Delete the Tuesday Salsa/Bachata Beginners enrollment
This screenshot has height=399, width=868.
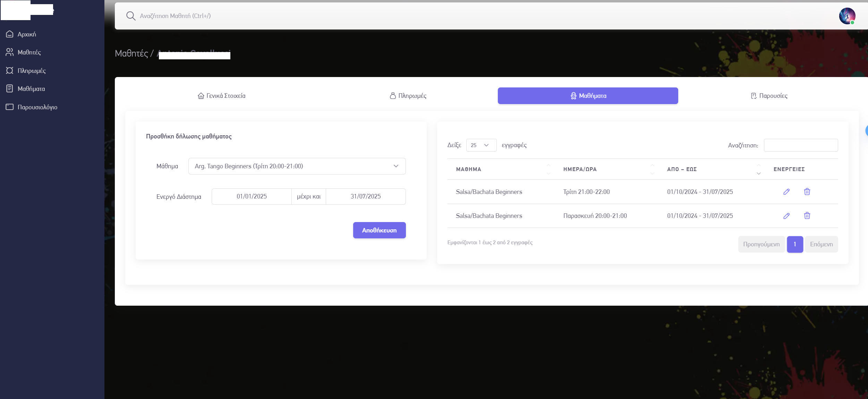tap(807, 192)
